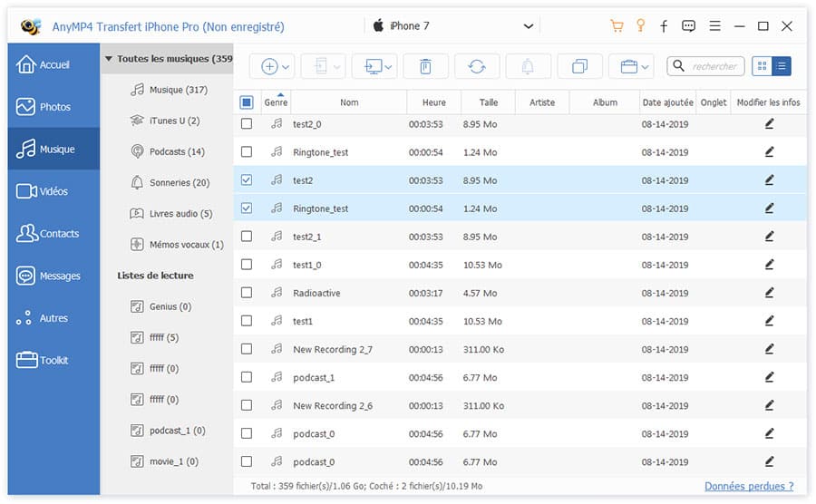Open the feedback chat bubble icon
Image resolution: width=816 pixels, height=504 pixels.
tap(689, 26)
